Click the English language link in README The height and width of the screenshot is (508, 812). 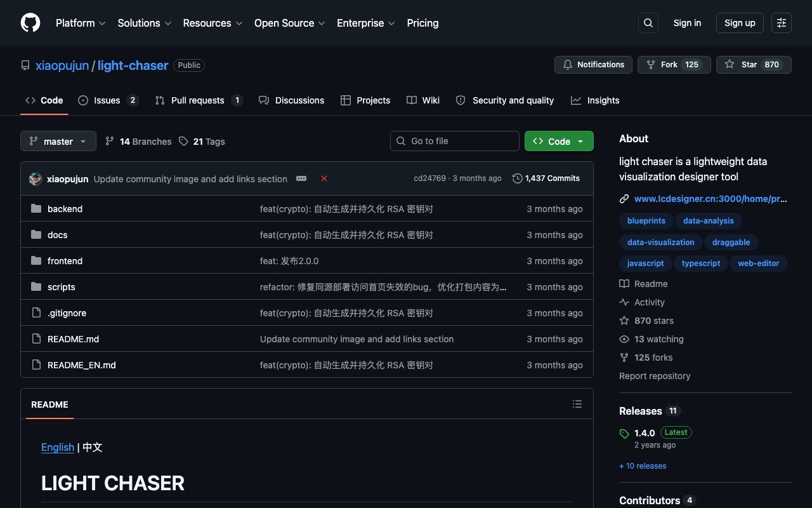coord(58,447)
